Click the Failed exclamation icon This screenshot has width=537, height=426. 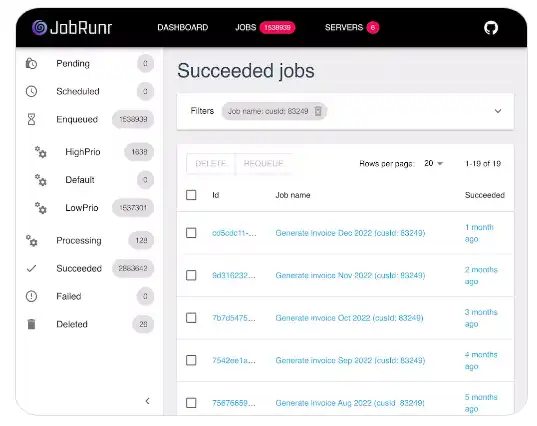coord(31,296)
